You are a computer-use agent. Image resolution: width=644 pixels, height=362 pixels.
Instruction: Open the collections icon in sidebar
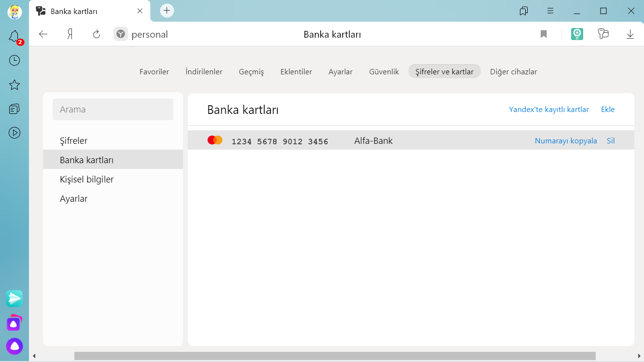14,109
